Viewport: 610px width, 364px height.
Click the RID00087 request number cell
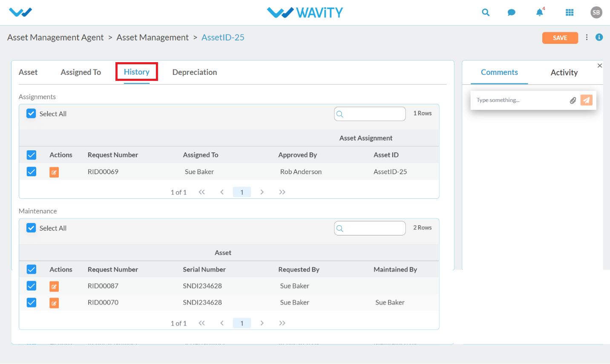coord(103,286)
